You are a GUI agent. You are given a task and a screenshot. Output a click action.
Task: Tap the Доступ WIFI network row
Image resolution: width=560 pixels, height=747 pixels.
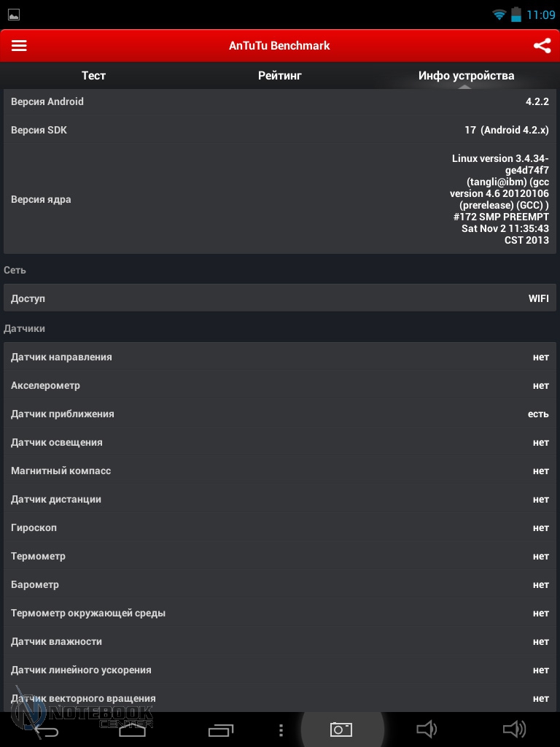(x=280, y=298)
